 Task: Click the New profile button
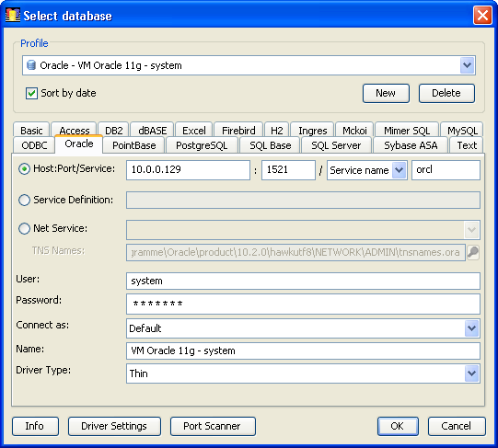tap(386, 93)
